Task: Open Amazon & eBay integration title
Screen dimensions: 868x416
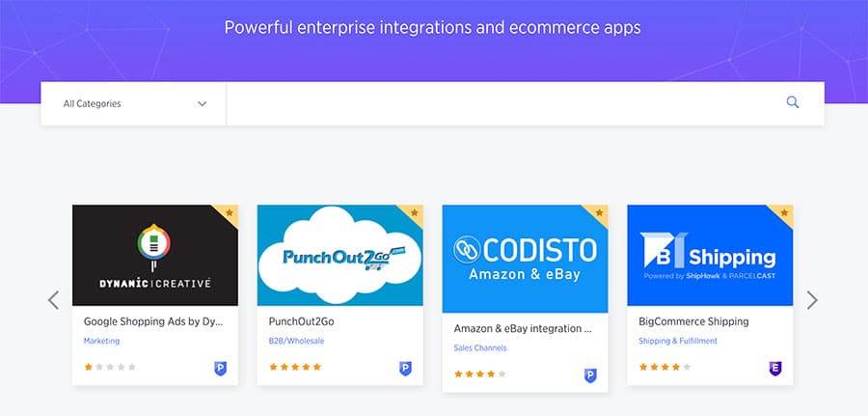Action: tap(523, 328)
